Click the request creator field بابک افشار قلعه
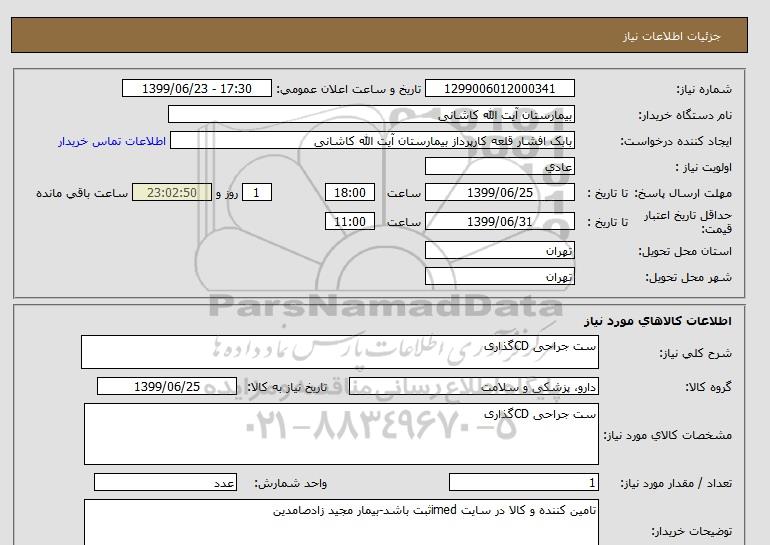Image resolution: width=770 pixels, height=545 pixels. click(x=372, y=140)
